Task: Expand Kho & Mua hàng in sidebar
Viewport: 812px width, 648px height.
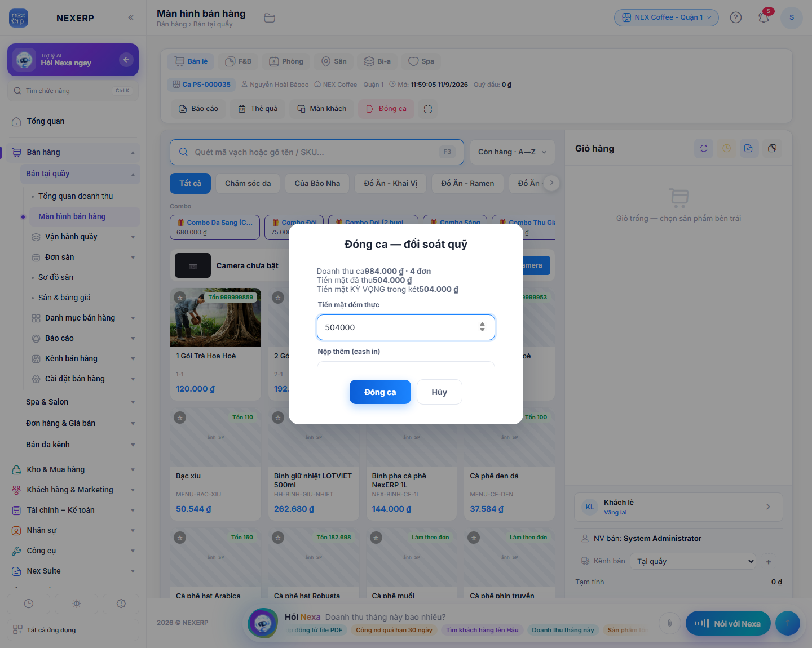Action: [73, 470]
